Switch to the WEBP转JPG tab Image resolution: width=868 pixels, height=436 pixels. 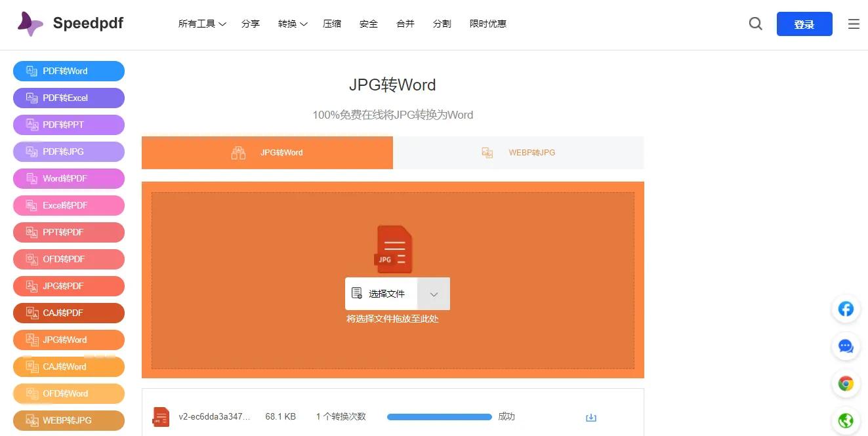pos(518,153)
